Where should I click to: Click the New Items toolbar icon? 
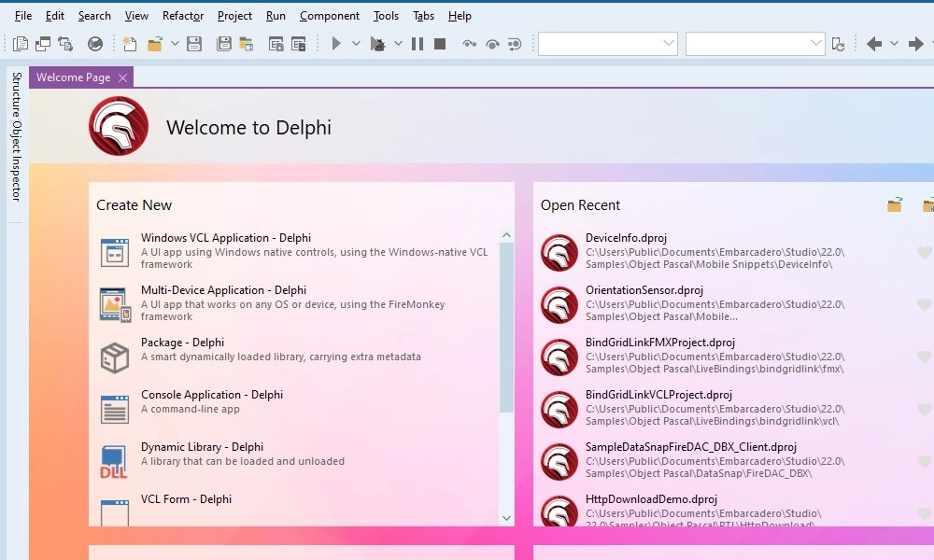(129, 44)
